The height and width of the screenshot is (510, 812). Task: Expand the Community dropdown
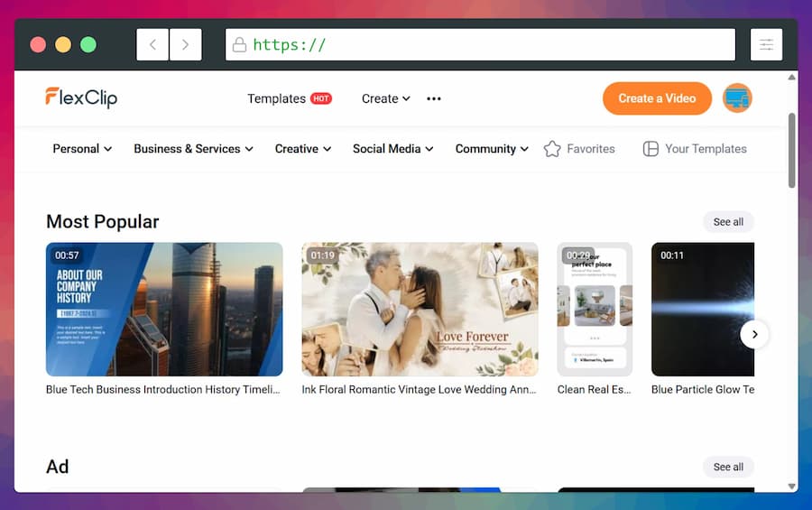(x=492, y=149)
